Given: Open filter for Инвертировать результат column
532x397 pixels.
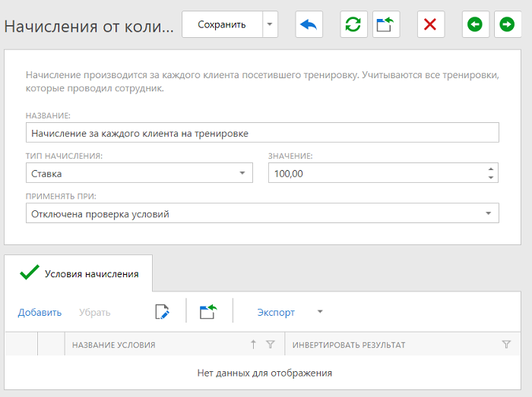Looking at the screenshot, I should click(506, 345).
